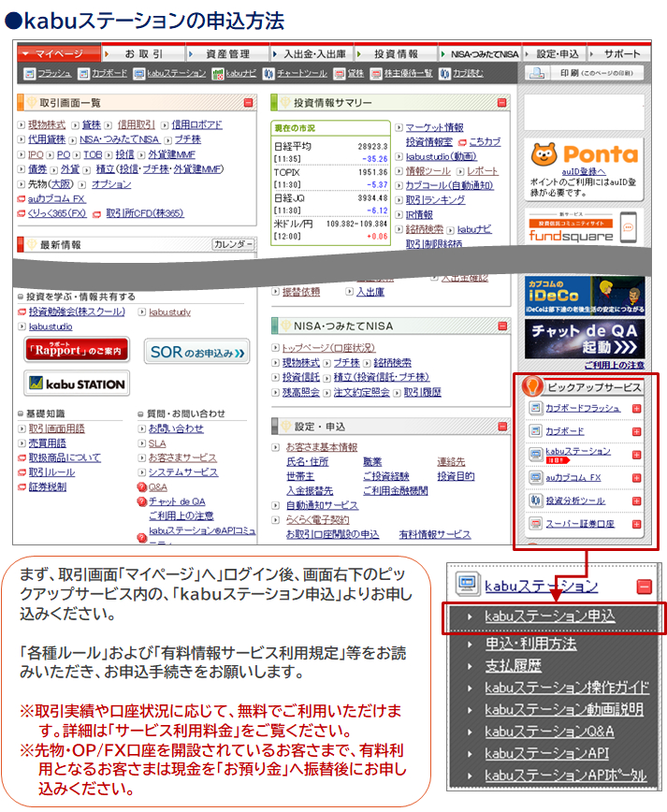The width and height of the screenshot is (667, 812).
Task: Open the カブボード toolbar icon
Action: click(83, 74)
